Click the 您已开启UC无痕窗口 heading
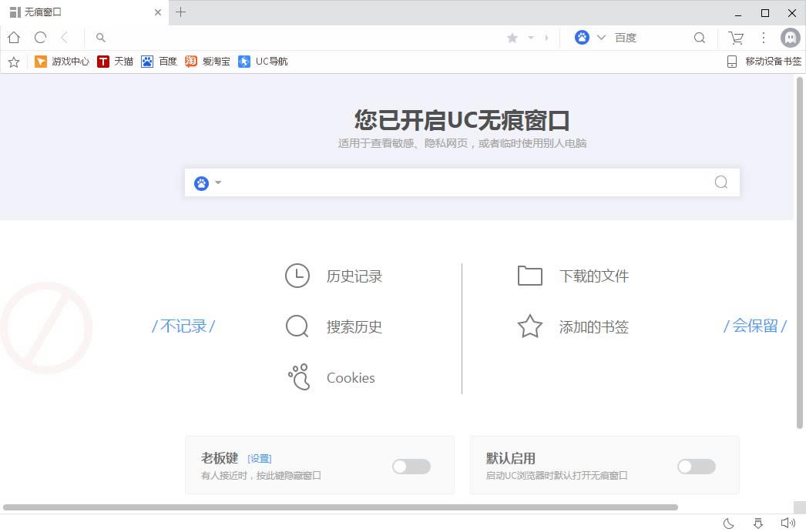 tap(462, 120)
